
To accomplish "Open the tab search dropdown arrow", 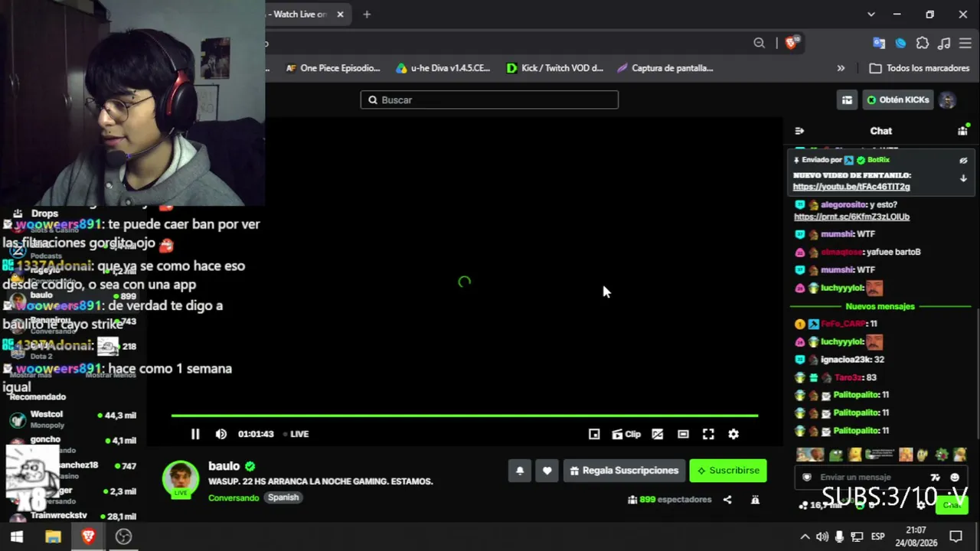I will pyautogui.click(x=871, y=15).
